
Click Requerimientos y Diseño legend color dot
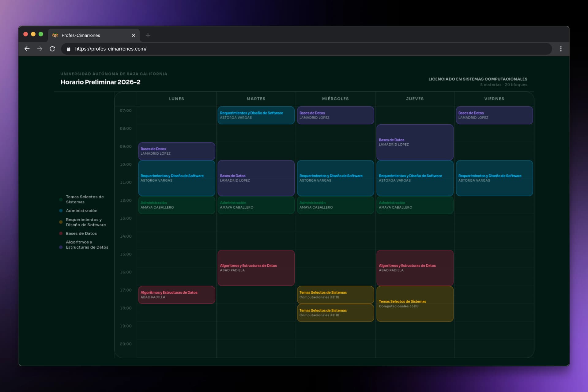pos(61,222)
